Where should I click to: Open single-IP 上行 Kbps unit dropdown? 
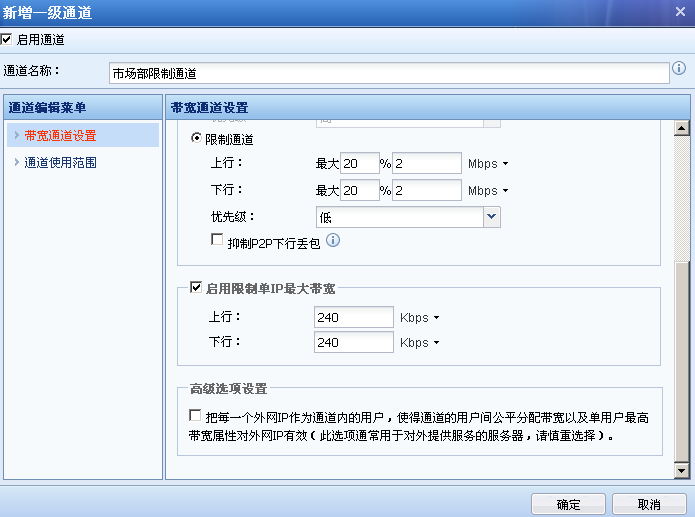419,318
